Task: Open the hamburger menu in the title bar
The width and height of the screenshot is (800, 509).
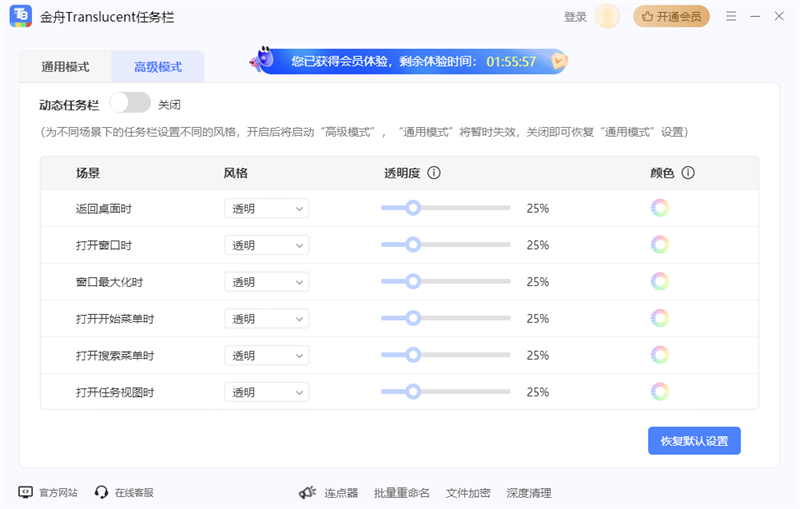Action: [x=731, y=17]
